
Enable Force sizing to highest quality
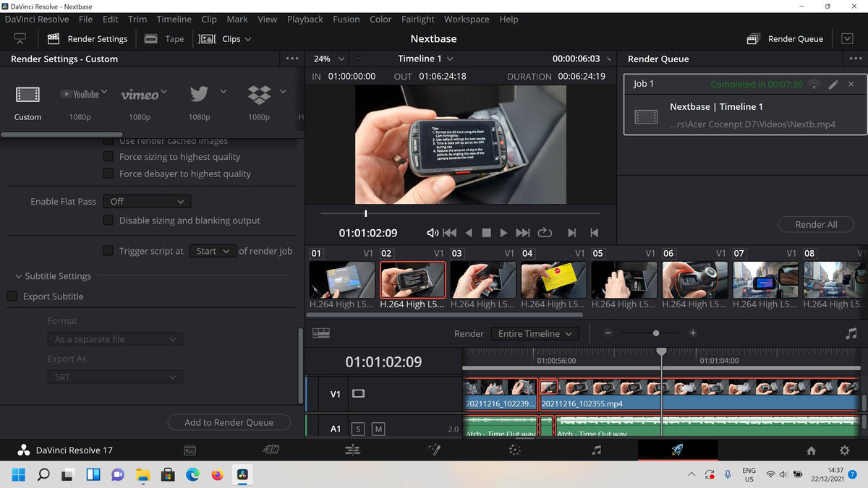pos(108,156)
